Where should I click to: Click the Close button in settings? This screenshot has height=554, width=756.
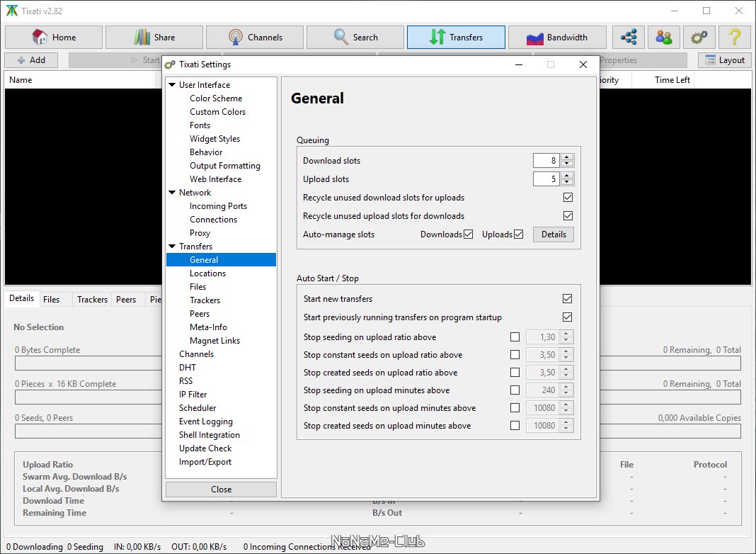pyautogui.click(x=222, y=490)
